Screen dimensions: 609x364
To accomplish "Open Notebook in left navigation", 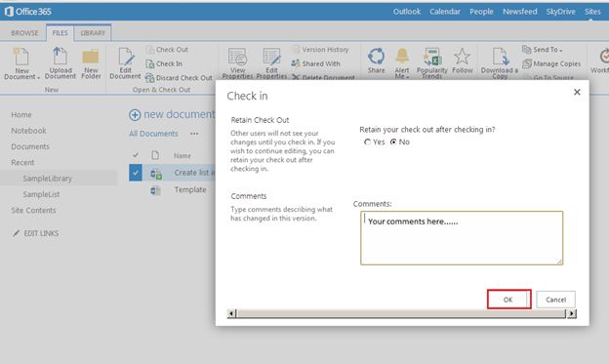I will coord(28,131).
